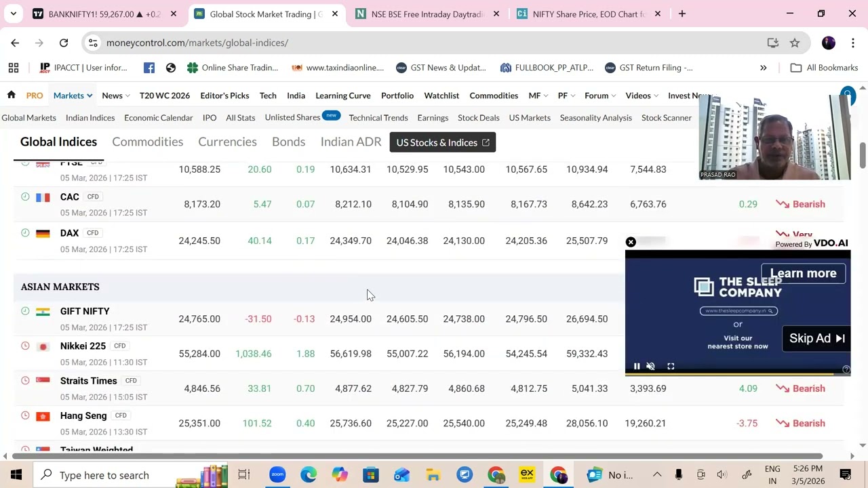This screenshot has width=868, height=488.
Task: Expand the MF dropdown menu
Action: [538, 96]
